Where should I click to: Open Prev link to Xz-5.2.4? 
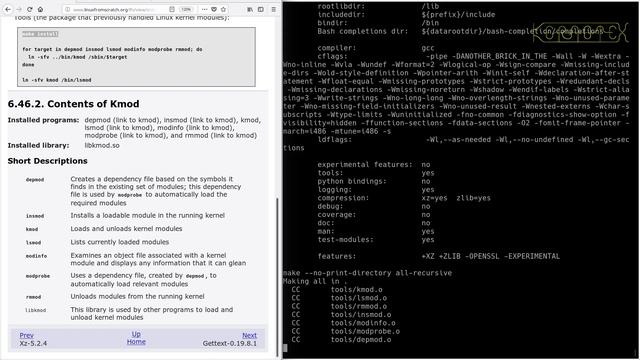point(27,335)
